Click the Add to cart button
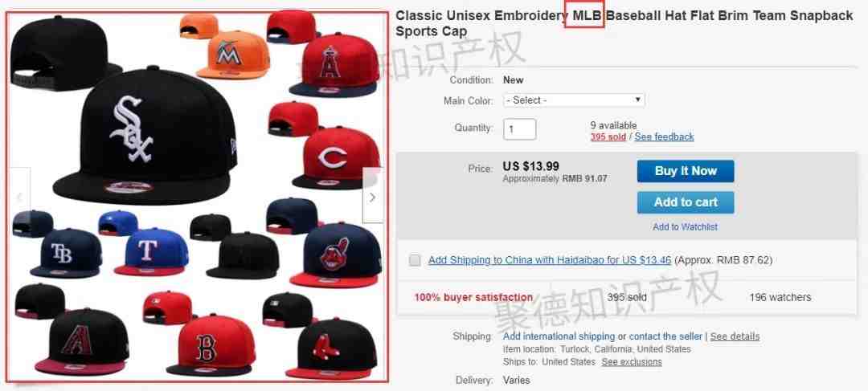Viewport: 868px width, 391px height. pos(686,202)
